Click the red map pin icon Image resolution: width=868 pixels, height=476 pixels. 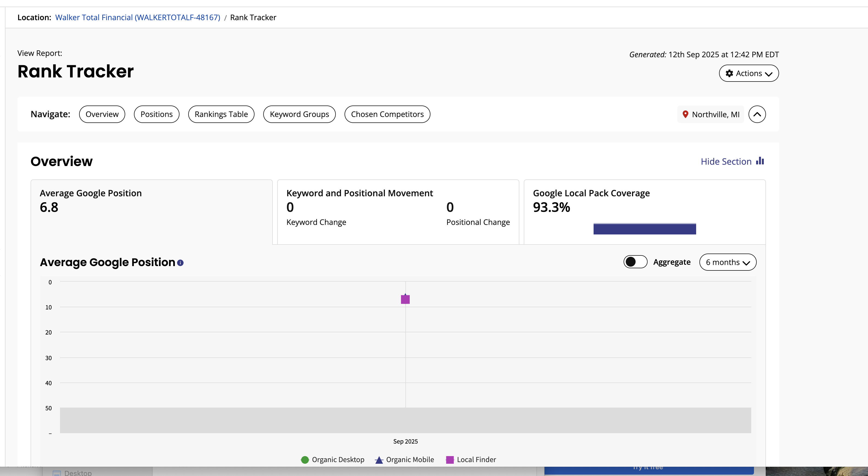[x=685, y=114]
